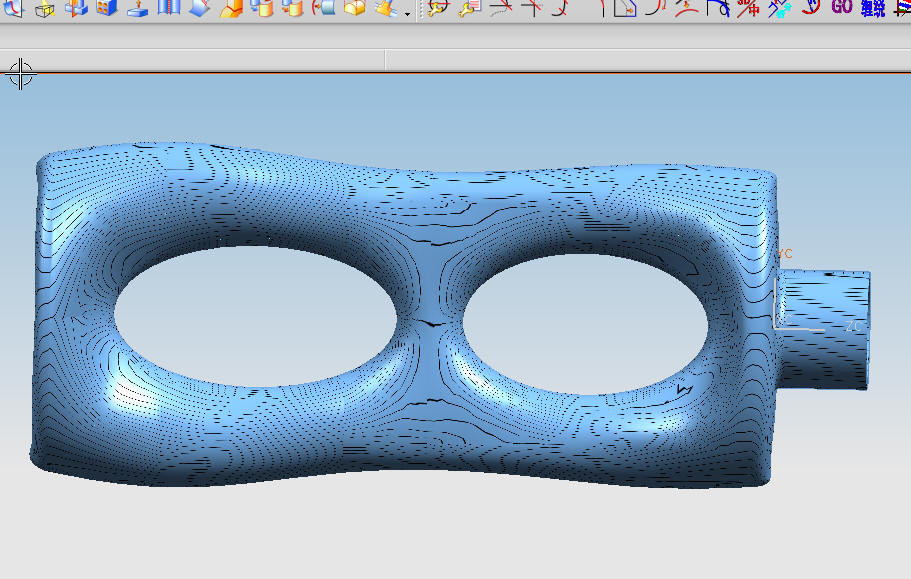Click the T-shaped line trim icon
Viewport: 911px width, 579px height.
coord(532,8)
